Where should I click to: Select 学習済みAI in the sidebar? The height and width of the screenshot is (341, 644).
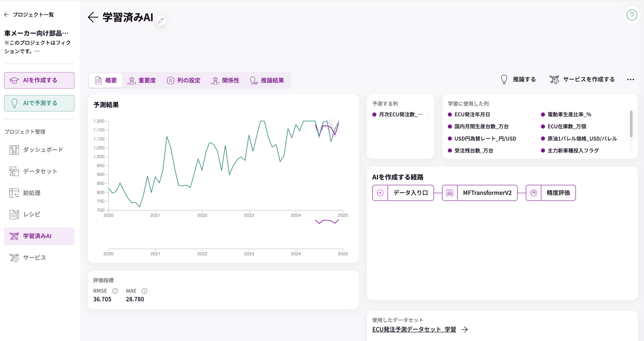[39, 236]
